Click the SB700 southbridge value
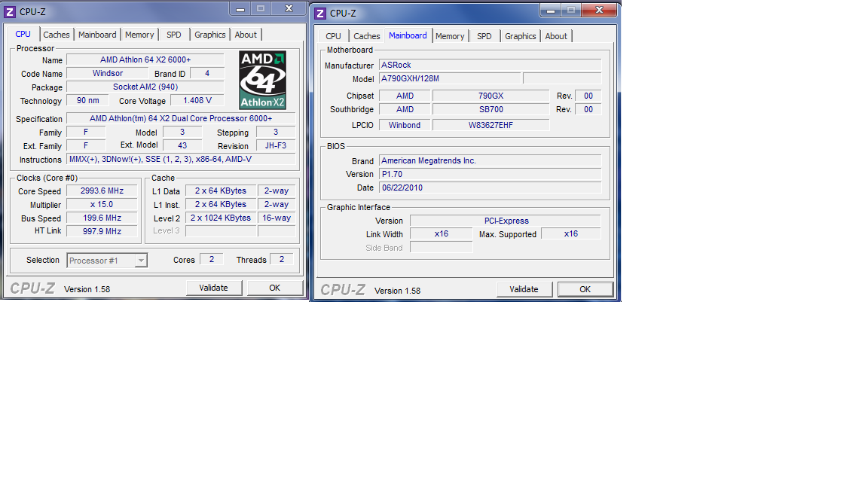This screenshot has height=488, width=868. (491, 109)
